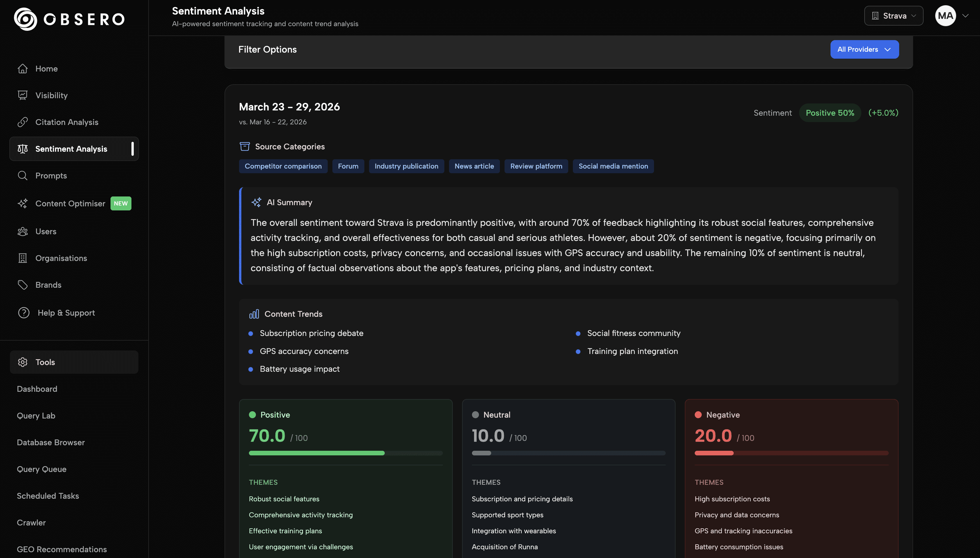The height and width of the screenshot is (558, 980).
Task: Click the Competitor comparison category tag
Action: (x=283, y=166)
